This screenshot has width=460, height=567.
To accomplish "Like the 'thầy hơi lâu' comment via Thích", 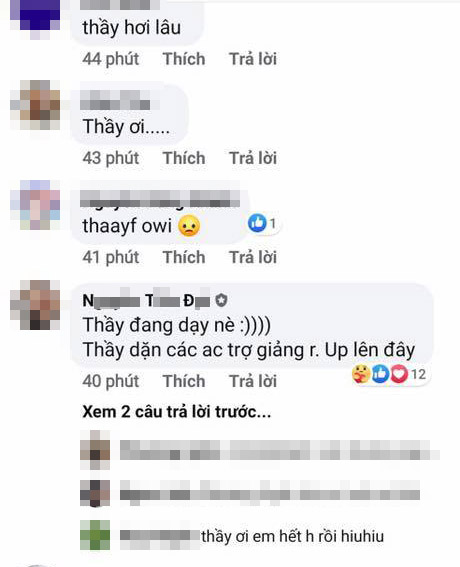I will click(x=184, y=59).
